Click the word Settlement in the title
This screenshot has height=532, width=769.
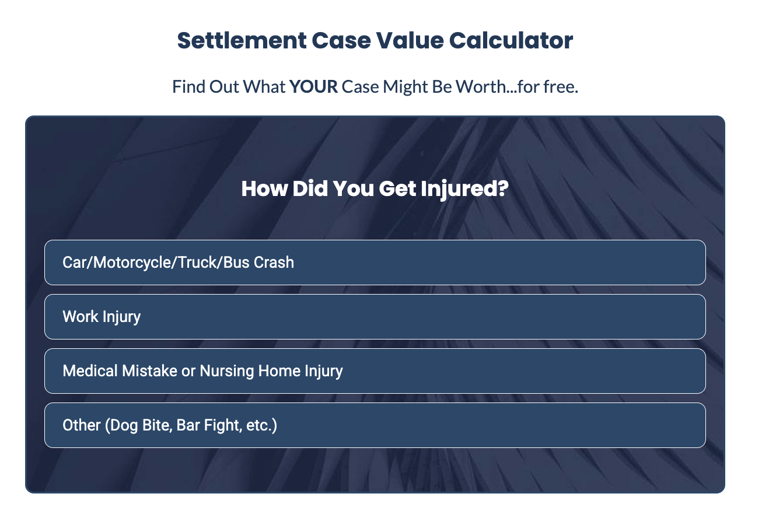[x=241, y=41]
